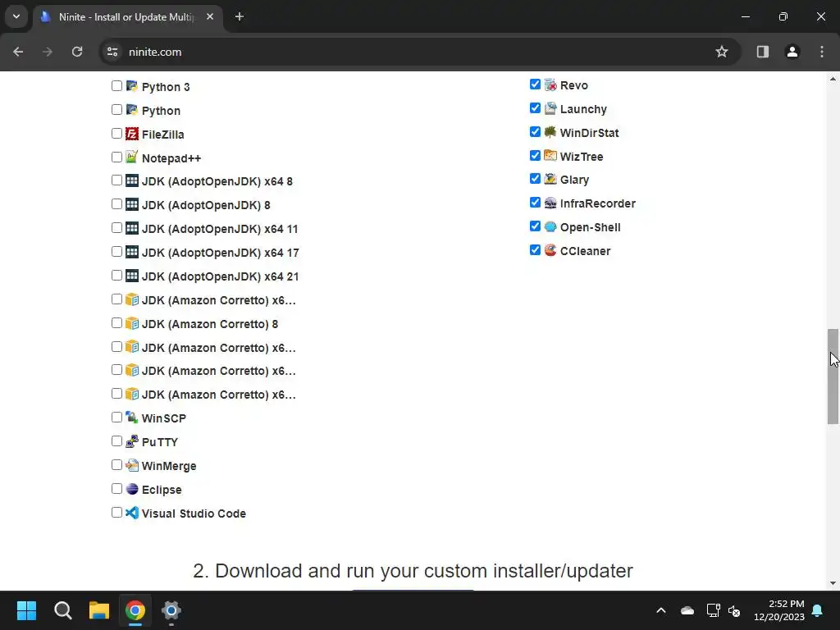The image size is (840, 630).
Task: Click the Glary app icon
Action: (x=550, y=179)
